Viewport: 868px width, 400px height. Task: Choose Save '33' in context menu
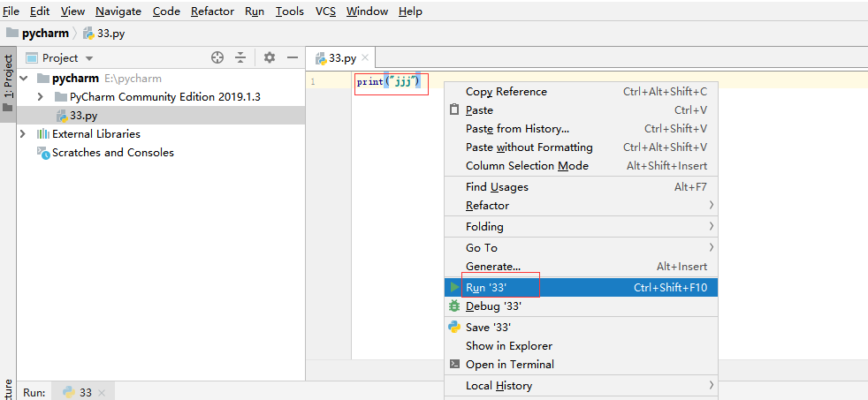pyautogui.click(x=582, y=327)
